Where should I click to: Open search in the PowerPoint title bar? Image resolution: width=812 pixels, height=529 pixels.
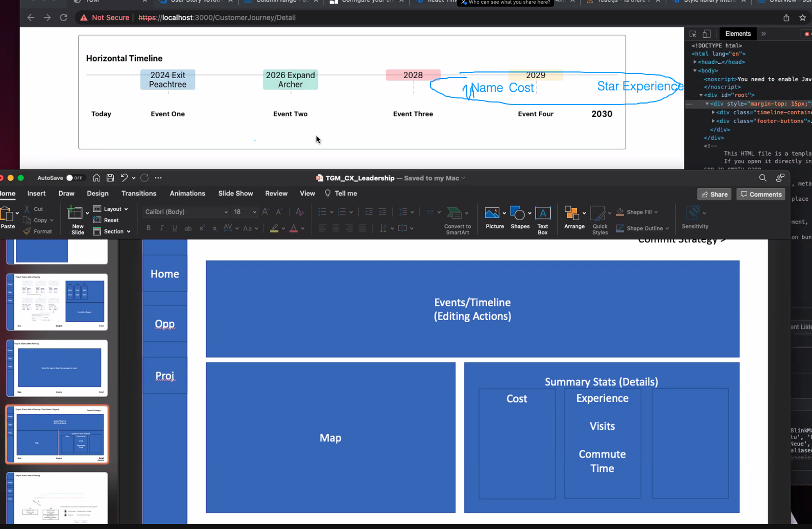pos(763,178)
